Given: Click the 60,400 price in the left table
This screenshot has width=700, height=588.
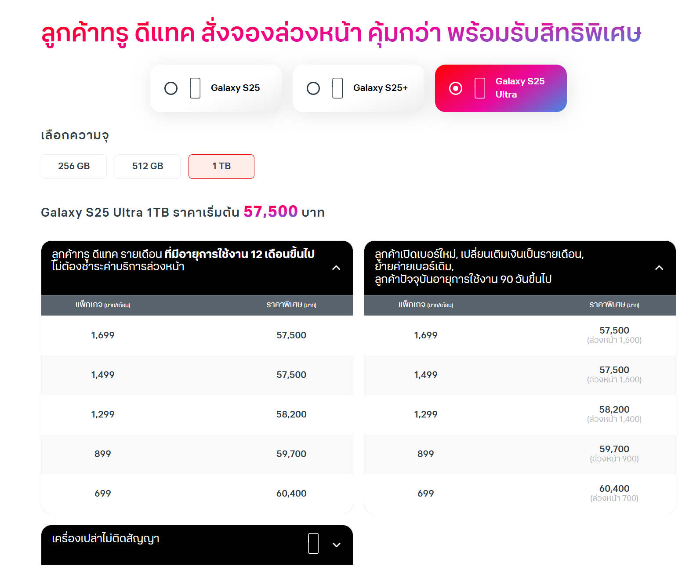Looking at the screenshot, I should (291, 494).
